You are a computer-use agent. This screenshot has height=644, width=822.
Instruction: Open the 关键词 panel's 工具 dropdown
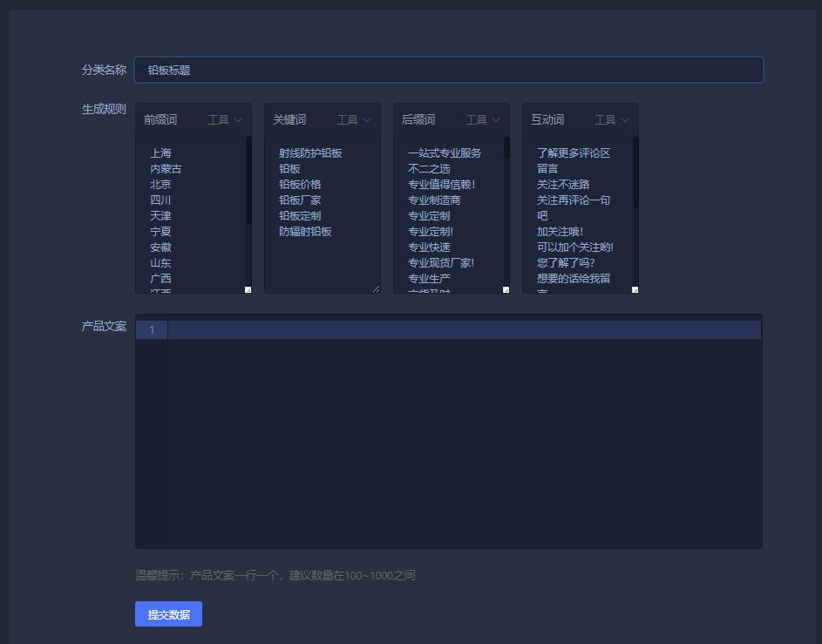(352, 119)
